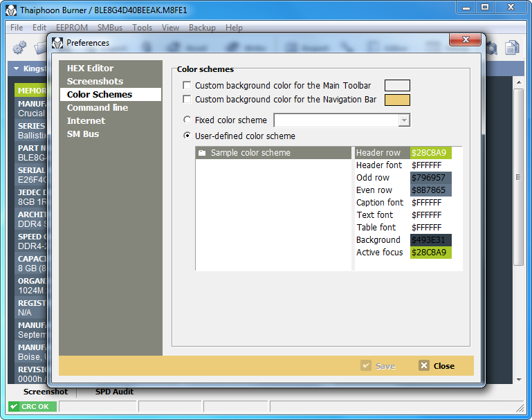Screen dimensions: 532x420
Task: Enable custom background color for Main Toolbar
Action: point(187,85)
